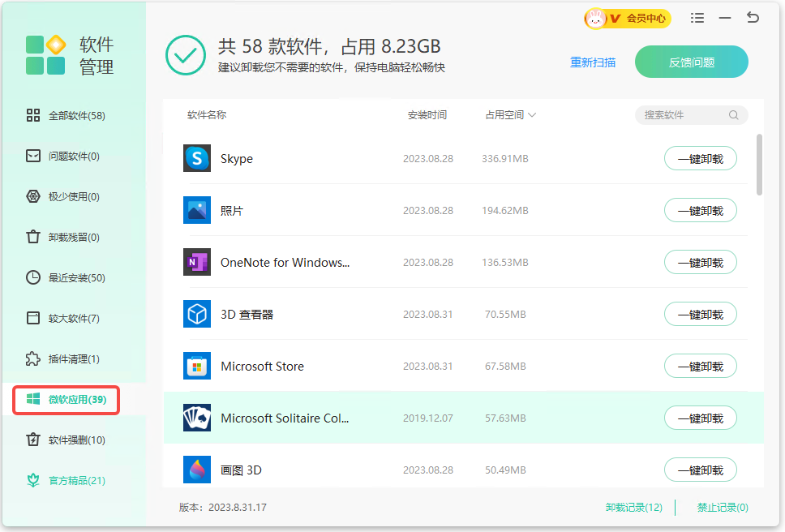785x532 pixels.
Task: Uninstall 照片 with 一键卸载
Action: coord(701,211)
